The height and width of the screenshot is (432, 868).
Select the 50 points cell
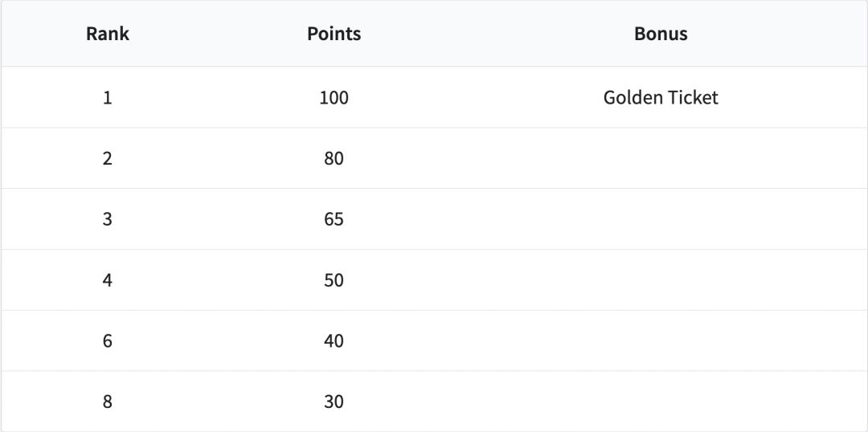[x=334, y=280]
